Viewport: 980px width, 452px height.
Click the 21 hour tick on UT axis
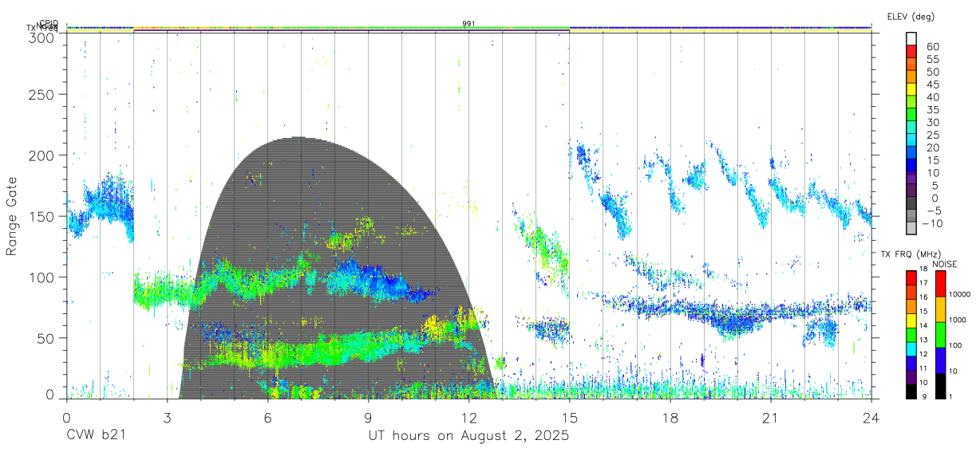[771, 417]
